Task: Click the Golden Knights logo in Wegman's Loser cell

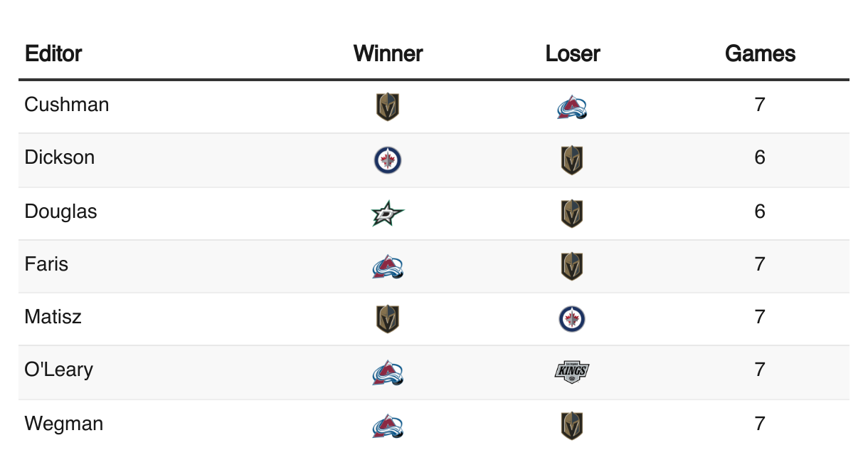Action: (x=573, y=427)
